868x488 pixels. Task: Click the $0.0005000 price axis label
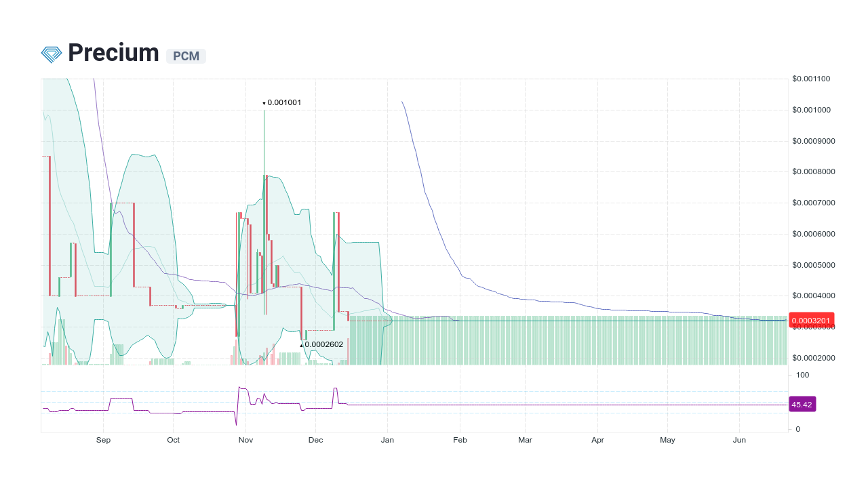(x=813, y=265)
